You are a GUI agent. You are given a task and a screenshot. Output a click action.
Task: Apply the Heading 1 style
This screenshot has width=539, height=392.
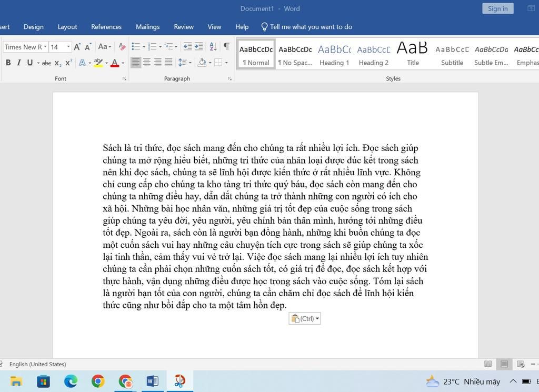point(334,54)
